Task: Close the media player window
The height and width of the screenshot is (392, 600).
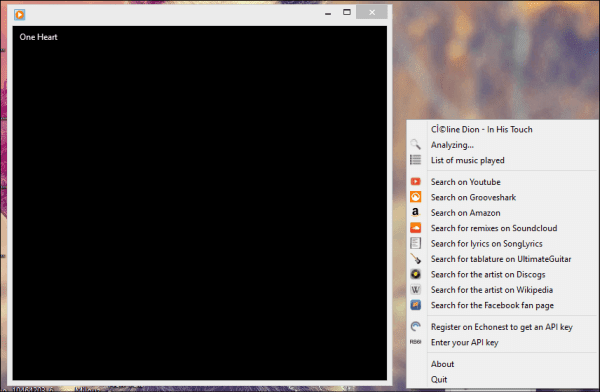Action: pyautogui.click(x=372, y=12)
